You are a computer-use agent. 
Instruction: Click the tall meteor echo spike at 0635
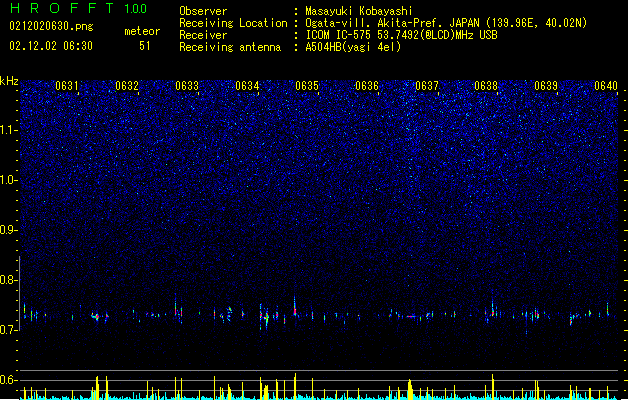(x=295, y=306)
